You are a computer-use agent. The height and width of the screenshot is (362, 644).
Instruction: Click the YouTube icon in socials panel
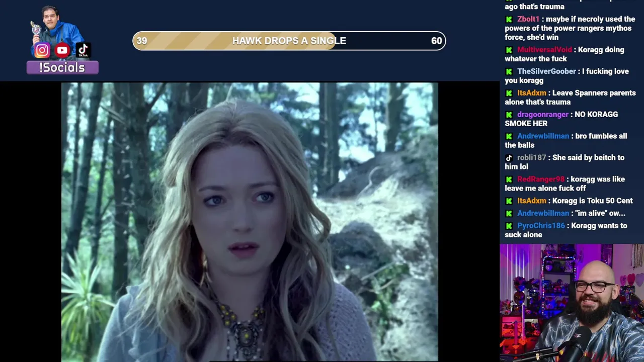[x=62, y=50]
